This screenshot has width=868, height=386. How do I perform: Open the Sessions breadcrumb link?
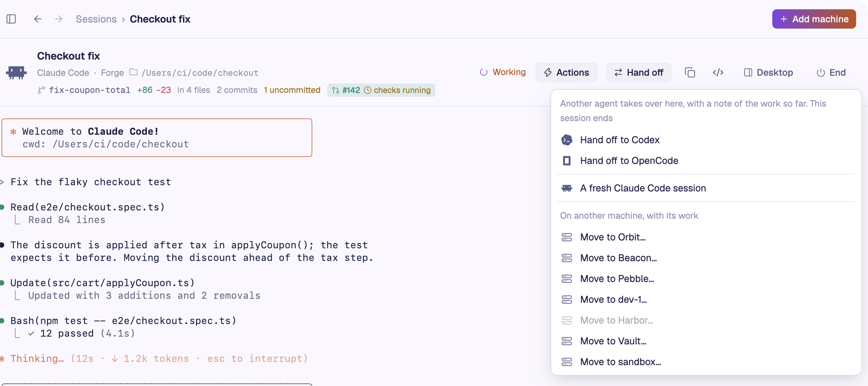point(96,19)
